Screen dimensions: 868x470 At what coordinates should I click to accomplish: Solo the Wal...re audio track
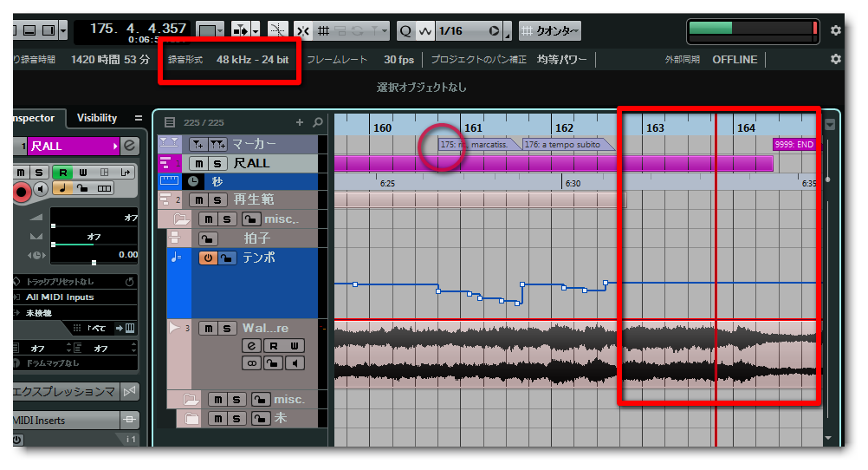click(x=226, y=328)
